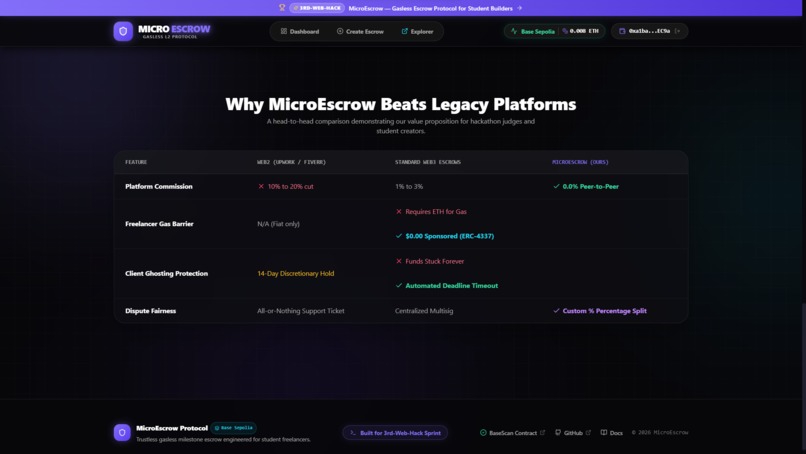Image resolution: width=806 pixels, height=454 pixels.
Task: Open the Explorer nav link
Action: click(417, 31)
